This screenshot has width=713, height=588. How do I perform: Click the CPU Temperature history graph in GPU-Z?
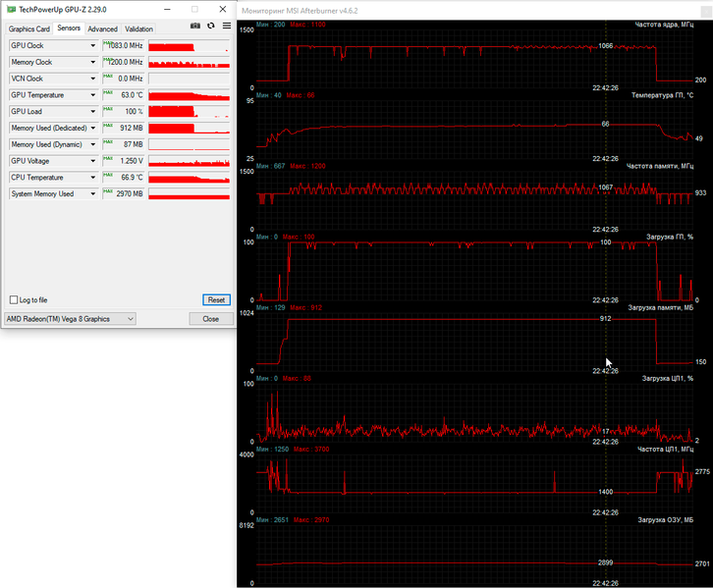(189, 178)
